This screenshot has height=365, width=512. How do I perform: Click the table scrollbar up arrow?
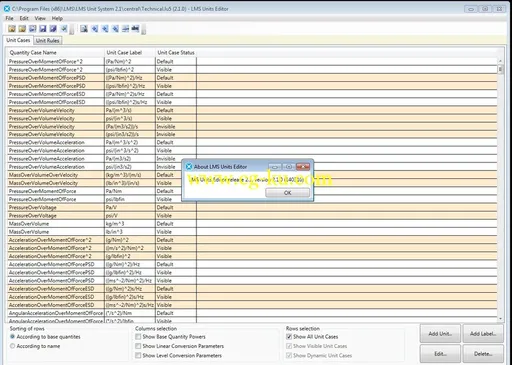(x=500, y=61)
